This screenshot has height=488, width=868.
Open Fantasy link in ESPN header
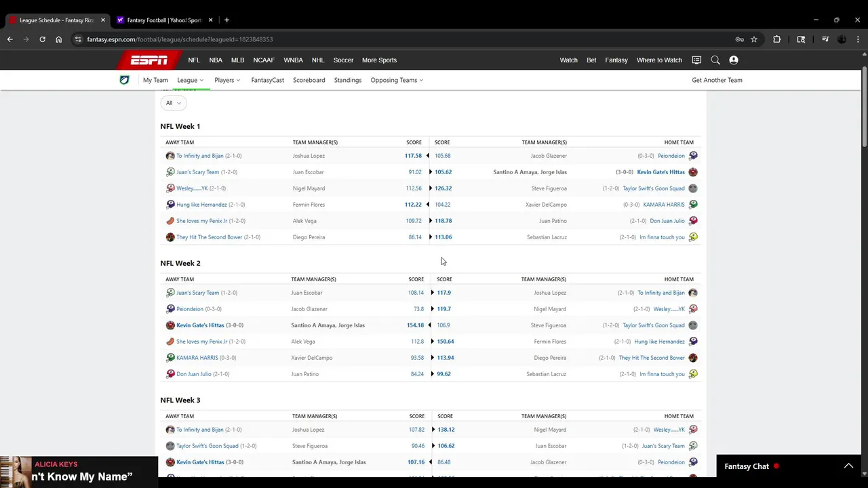pyautogui.click(x=616, y=60)
